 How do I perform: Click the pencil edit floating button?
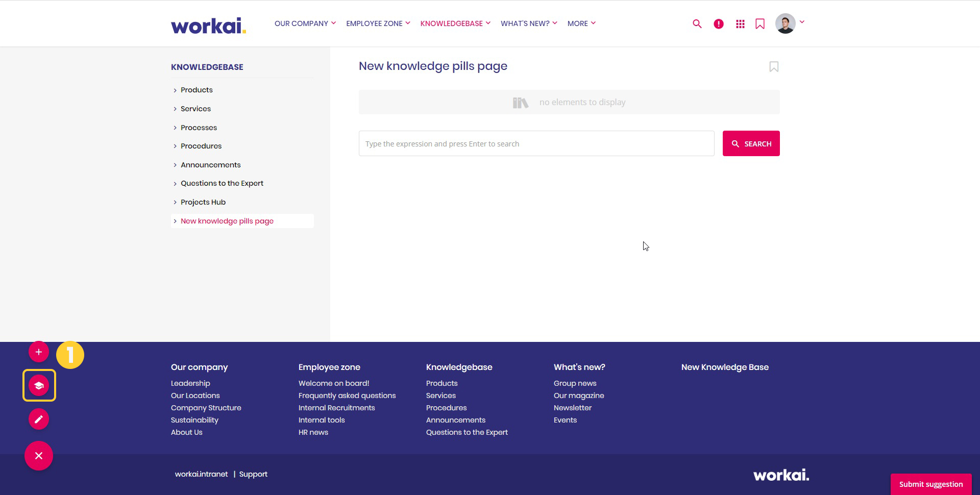point(39,419)
